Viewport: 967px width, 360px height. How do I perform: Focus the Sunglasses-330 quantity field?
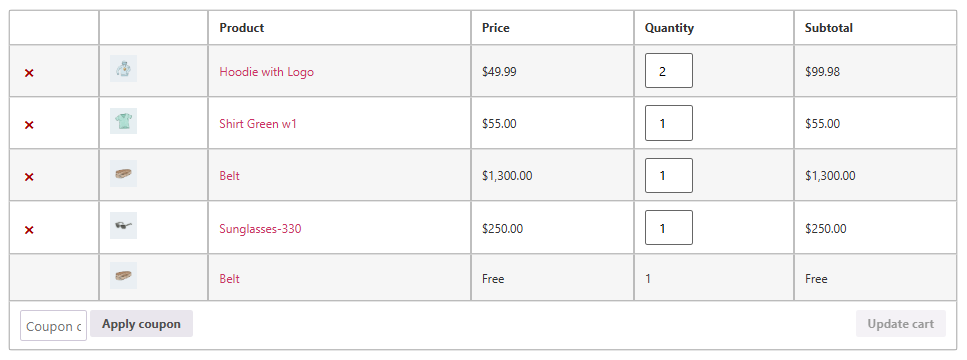coord(669,228)
